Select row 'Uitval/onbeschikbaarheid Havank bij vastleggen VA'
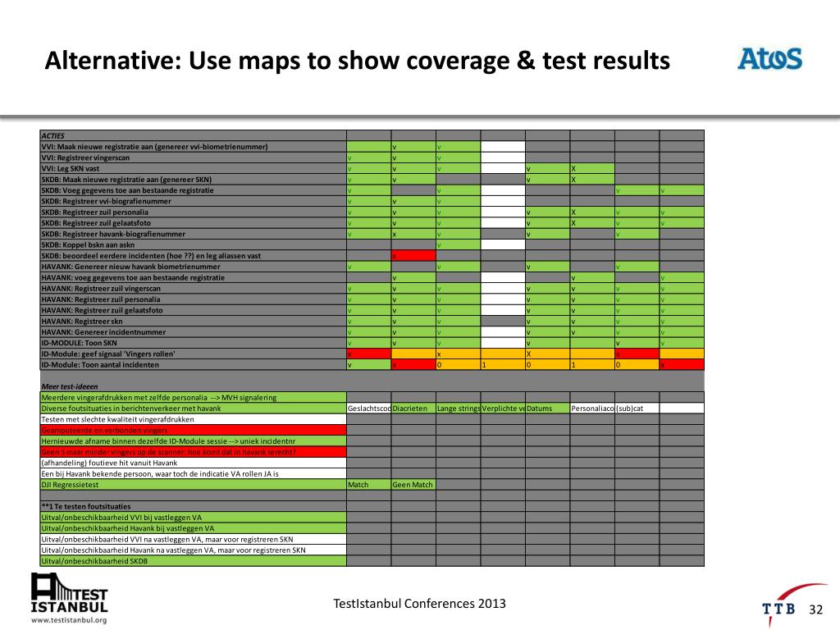The image size is (840, 630). point(194,528)
